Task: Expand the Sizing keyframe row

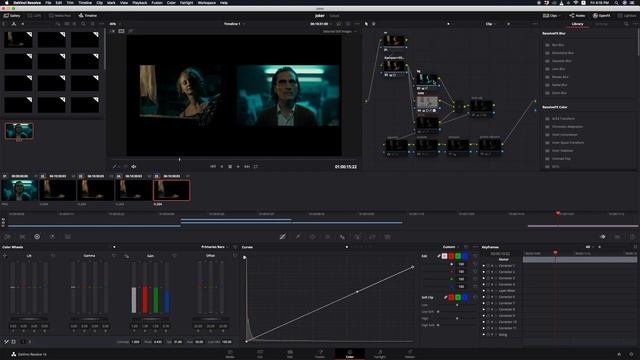Action: pyautogui.click(x=496, y=334)
